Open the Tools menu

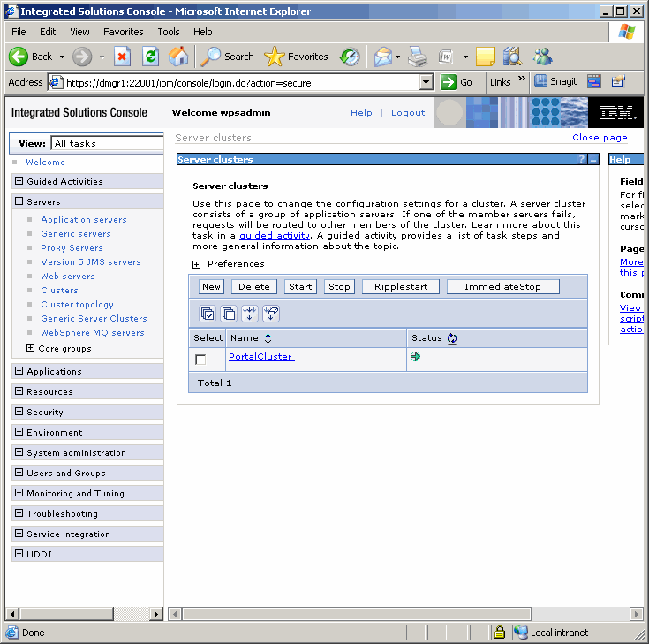(x=168, y=32)
